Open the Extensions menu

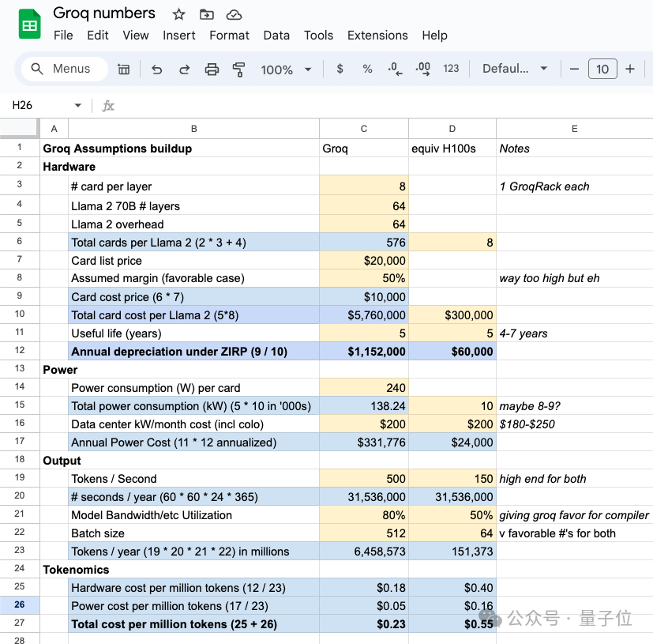tap(377, 36)
